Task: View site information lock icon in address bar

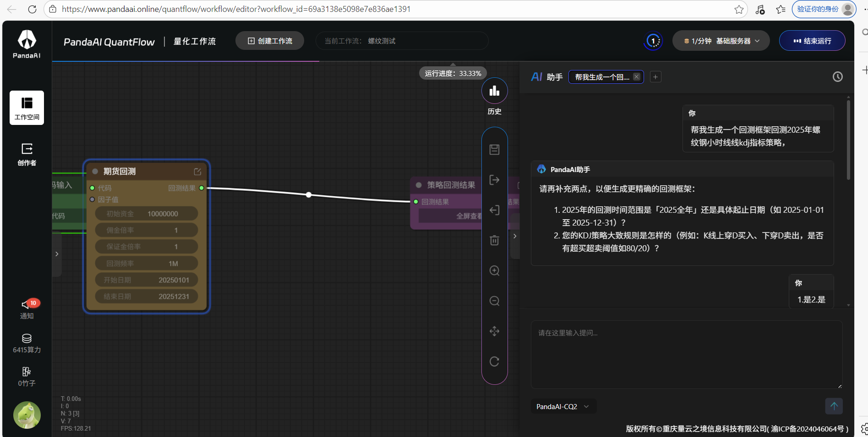Action: 53,9
